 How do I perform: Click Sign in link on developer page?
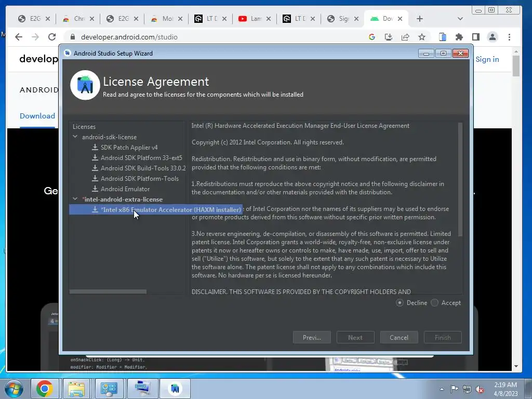[487, 59]
